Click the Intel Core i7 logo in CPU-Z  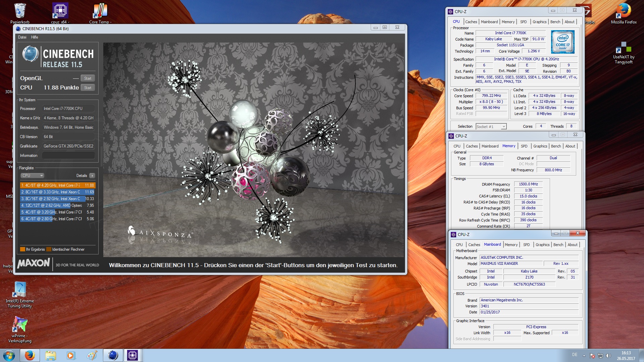(562, 42)
